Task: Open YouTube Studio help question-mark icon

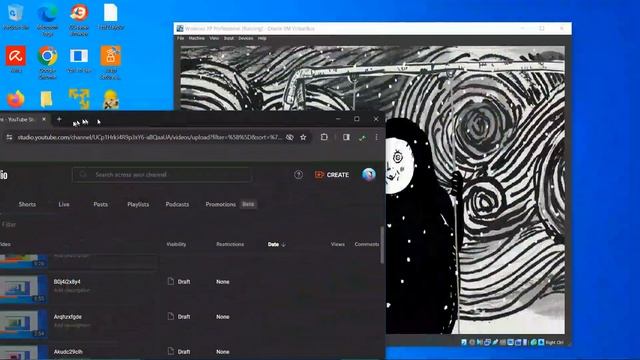Action: 298,175
